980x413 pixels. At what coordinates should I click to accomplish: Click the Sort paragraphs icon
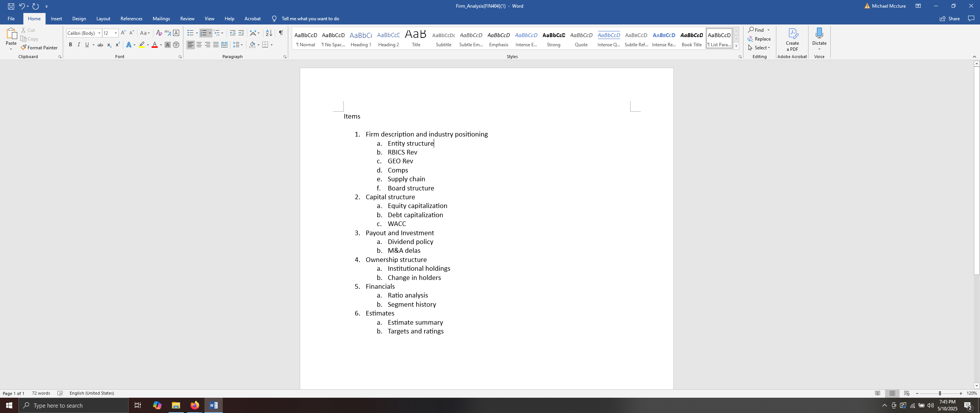tap(269, 33)
